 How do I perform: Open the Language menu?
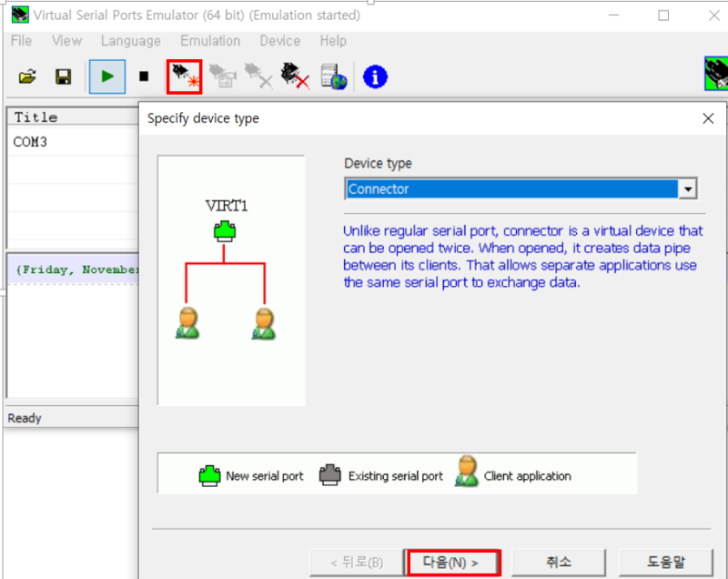tap(130, 41)
